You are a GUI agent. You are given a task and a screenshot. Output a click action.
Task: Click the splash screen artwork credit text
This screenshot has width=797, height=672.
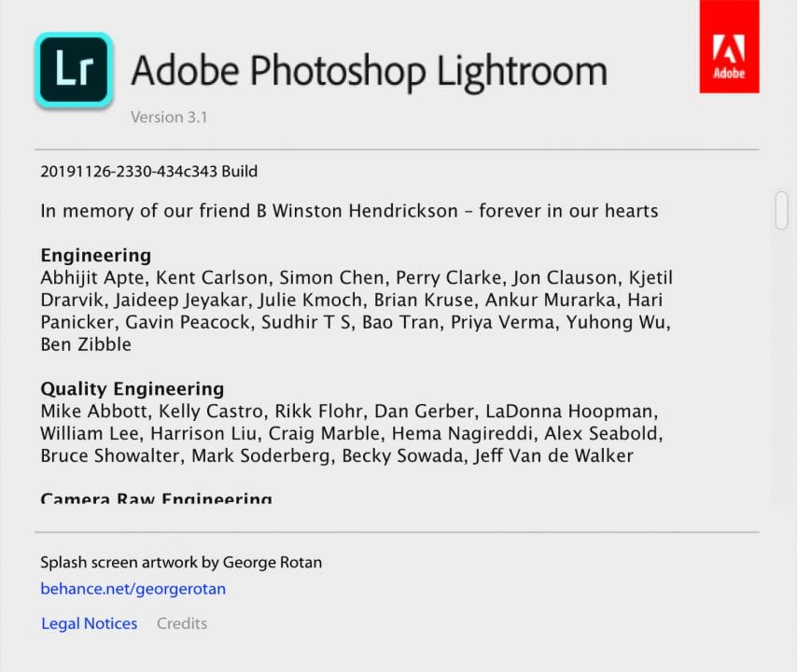tap(181, 562)
